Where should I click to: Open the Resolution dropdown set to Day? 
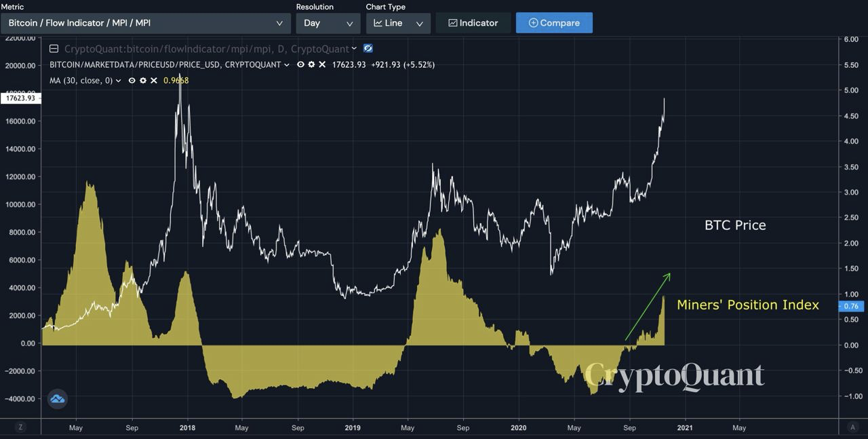pyautogui.click(x=328, y=23)
